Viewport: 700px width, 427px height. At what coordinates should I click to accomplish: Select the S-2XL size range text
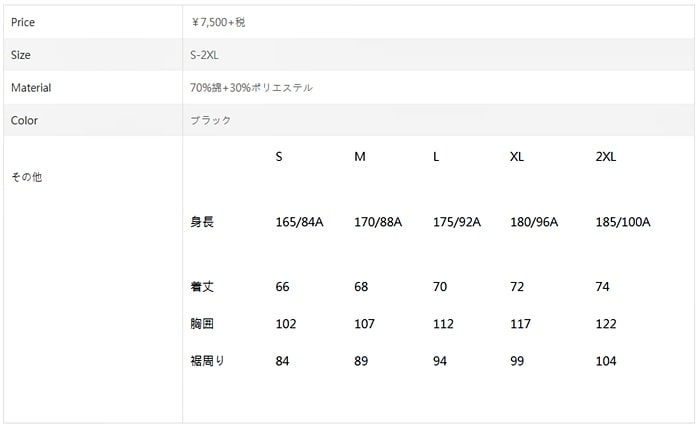point(204,55)
